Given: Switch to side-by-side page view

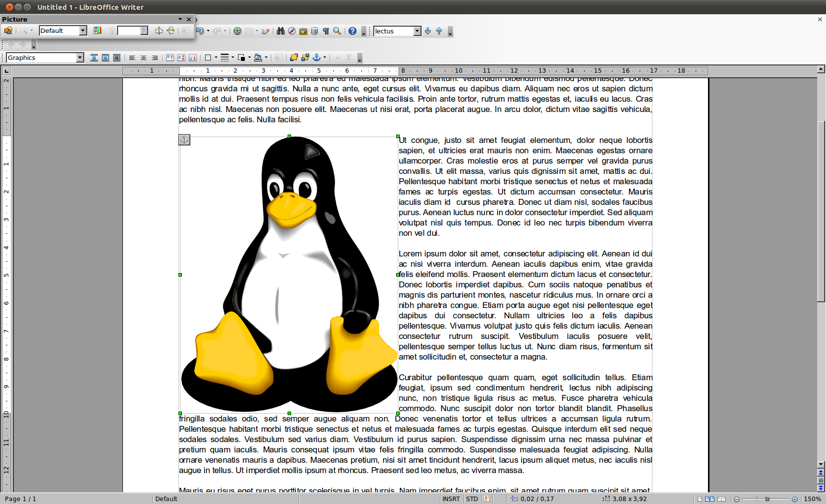Looking at the screenshot, I should [709, 499].
